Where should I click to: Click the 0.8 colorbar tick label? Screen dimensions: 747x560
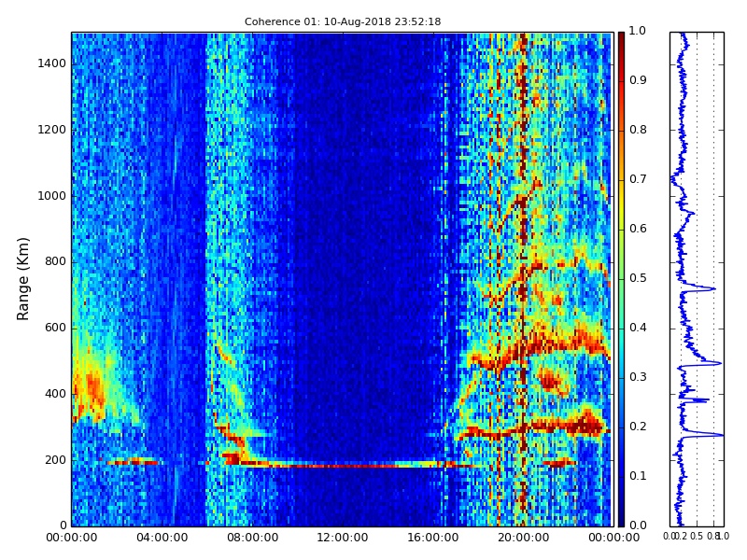(638, 130)
